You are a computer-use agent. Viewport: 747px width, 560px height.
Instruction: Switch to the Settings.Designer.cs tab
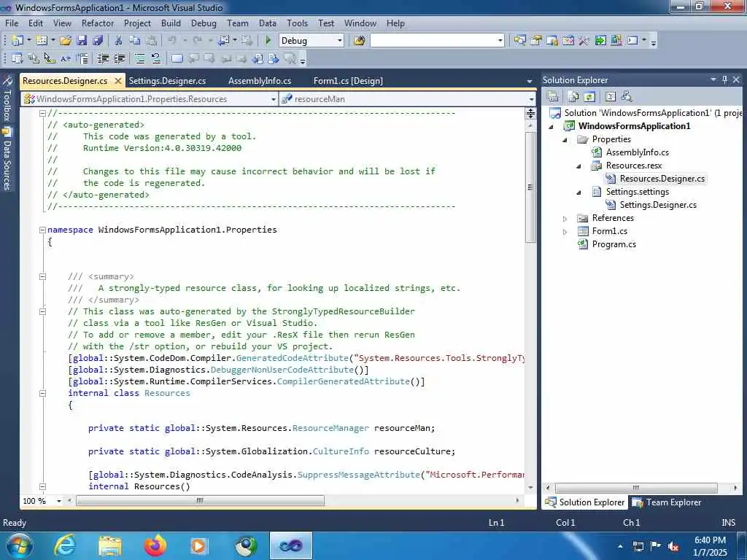point(167,81)
